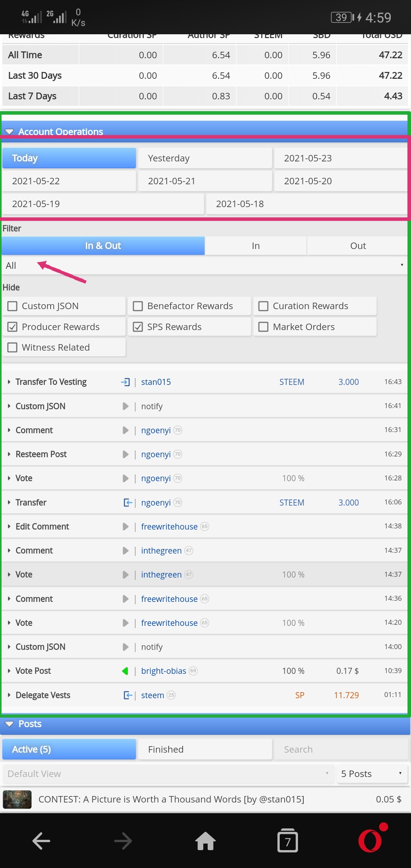This screenshot has width=411, height=868.
Task: Open the All operations filter dropdown
Action: point(204,265)
